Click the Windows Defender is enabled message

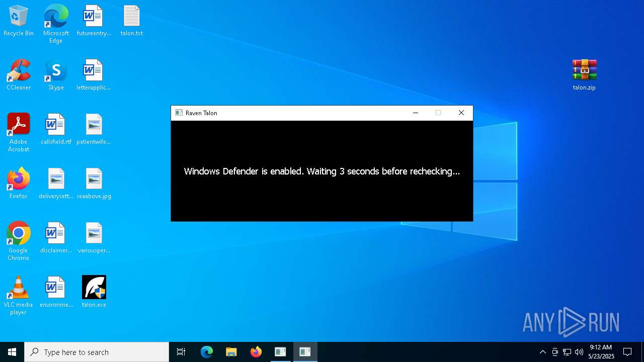pyautogui.click(x=322, y=171)
